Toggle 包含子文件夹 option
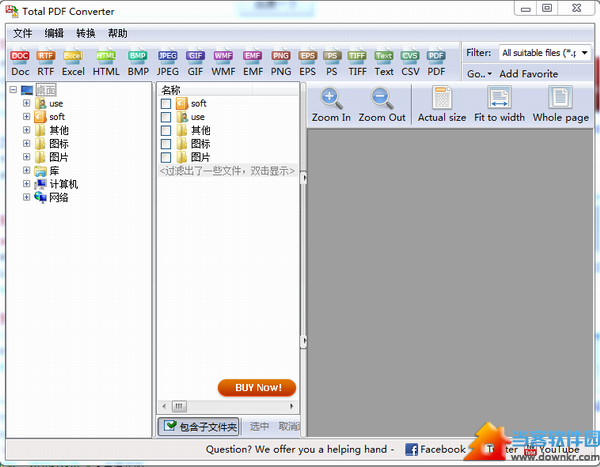This screenshot has width=600, height=467. coord(199,426)
